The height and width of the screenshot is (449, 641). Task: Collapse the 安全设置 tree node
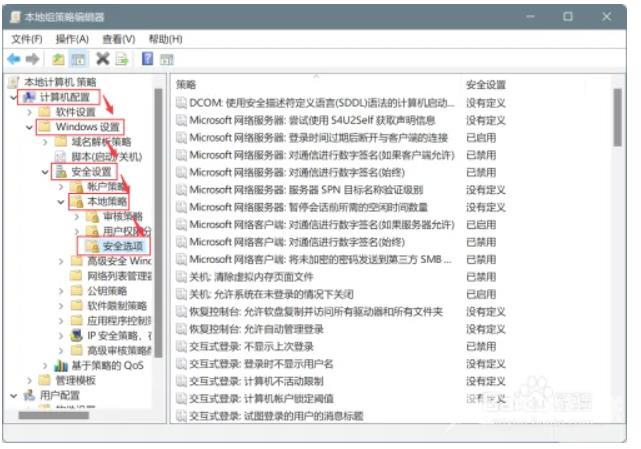pyautogui.click(x=45, y=172)
